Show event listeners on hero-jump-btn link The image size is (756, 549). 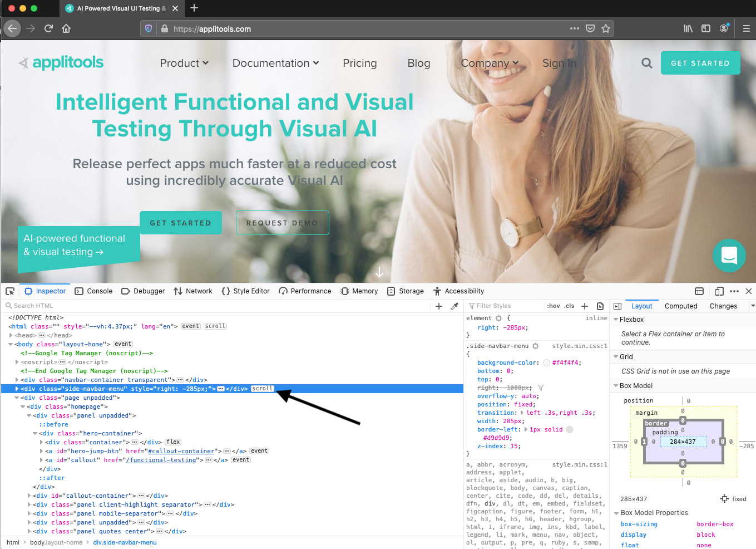(259, 451)
